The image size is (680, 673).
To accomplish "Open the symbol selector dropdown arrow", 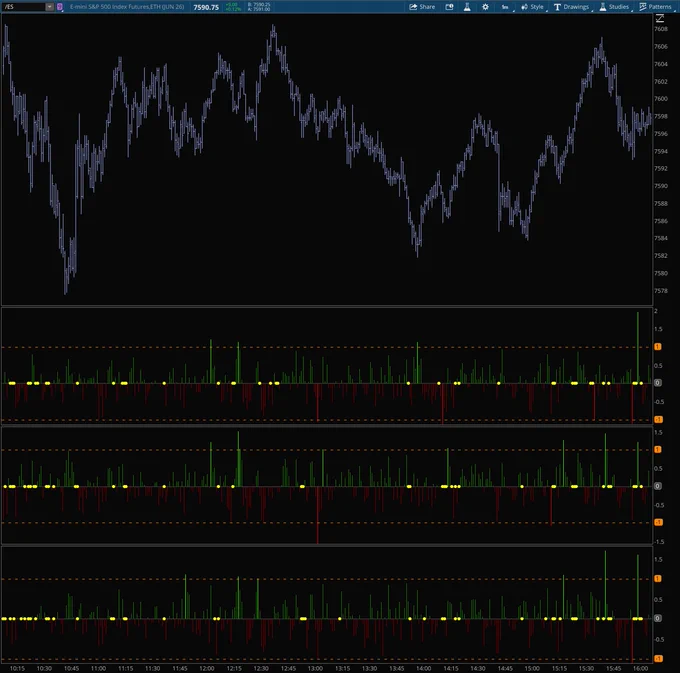I will [49, 7].
